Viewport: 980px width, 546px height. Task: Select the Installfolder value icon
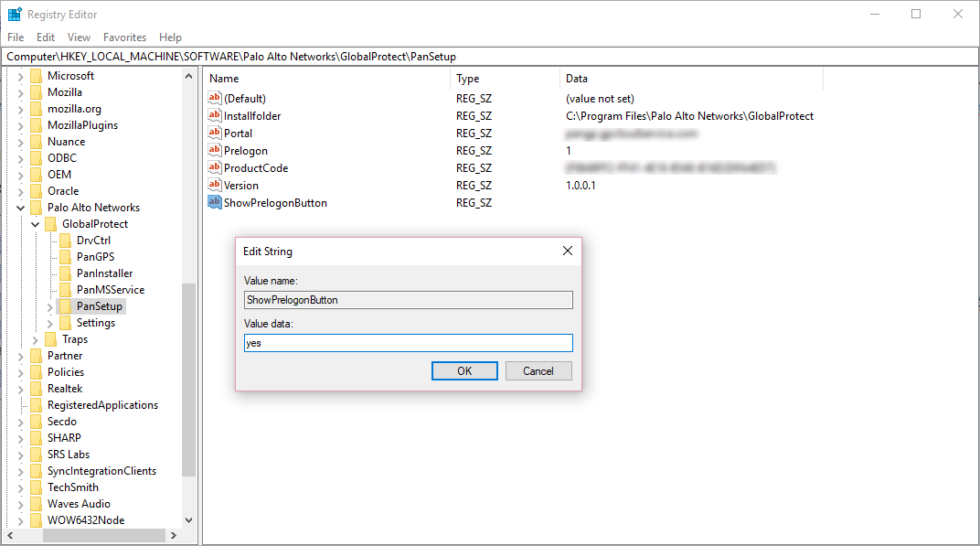[214, 115]
